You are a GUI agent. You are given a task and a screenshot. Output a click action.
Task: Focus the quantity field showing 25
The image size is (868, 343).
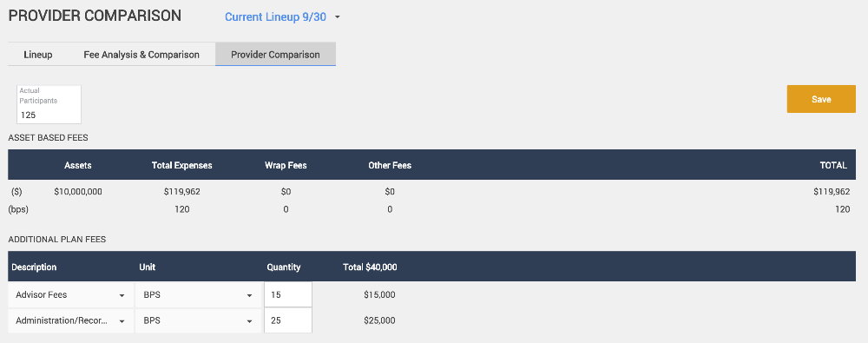pos(288,320)
